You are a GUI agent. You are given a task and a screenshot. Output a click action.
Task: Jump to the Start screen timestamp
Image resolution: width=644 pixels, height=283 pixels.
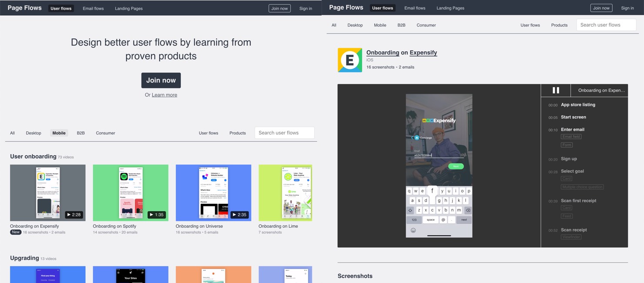[x=573, y=117]
